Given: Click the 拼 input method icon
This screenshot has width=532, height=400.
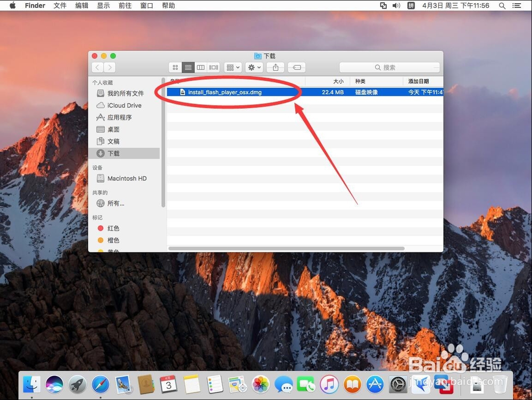Looking at the screenshot, I should pos(411,5).
